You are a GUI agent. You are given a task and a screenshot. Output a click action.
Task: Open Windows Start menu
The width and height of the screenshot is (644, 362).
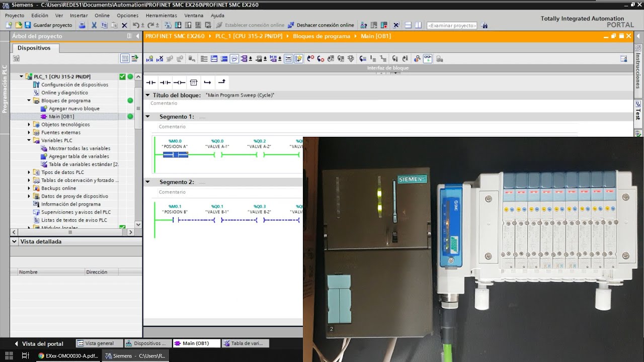[x=9, y=355]
